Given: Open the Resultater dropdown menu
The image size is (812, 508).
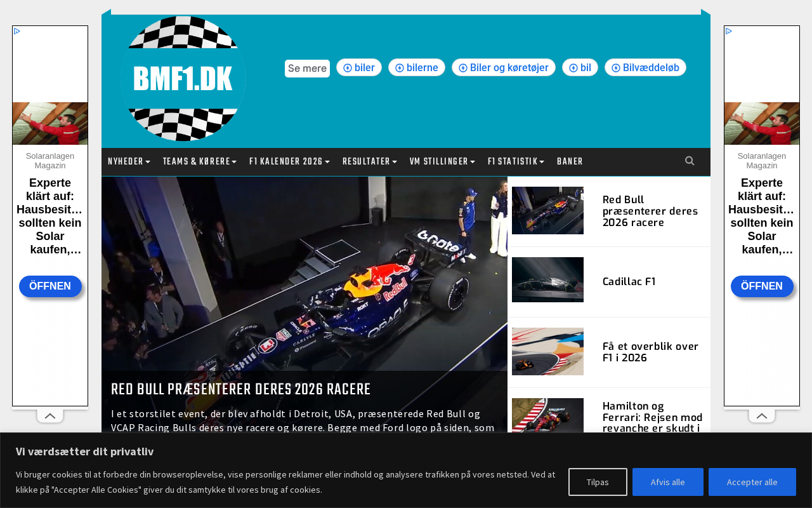Looking at the screenshot, I should 370,162.
